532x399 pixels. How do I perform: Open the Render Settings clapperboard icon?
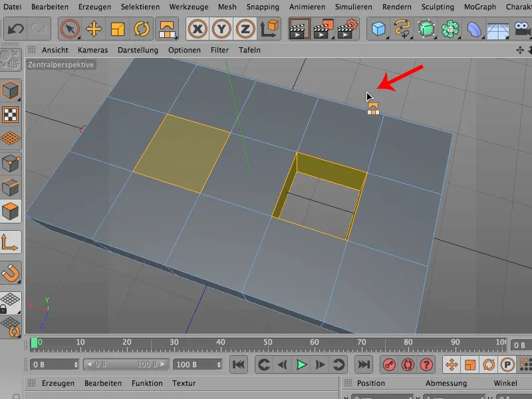click(347, 29)
